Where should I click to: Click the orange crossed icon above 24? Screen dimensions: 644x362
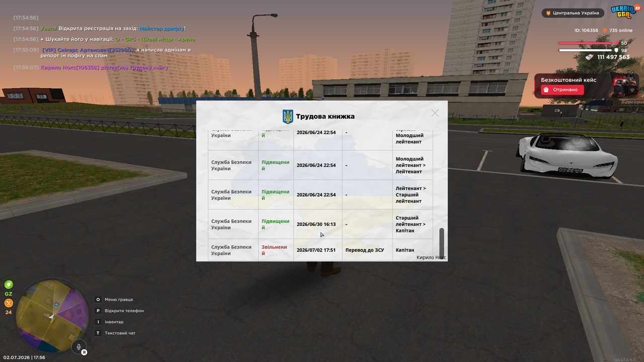pos(9,303)
